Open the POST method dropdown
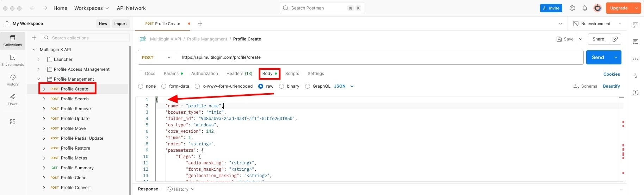644x195 pixels. click(156, 57)
